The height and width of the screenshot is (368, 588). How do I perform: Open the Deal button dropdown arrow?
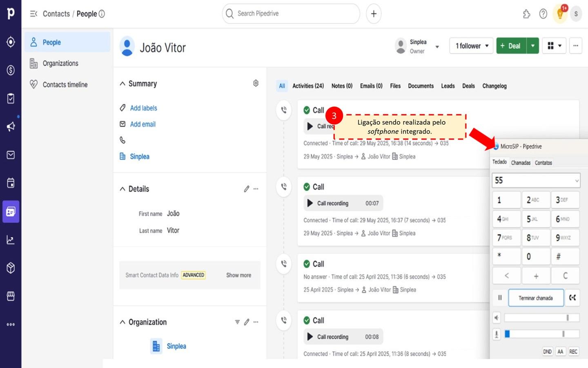pyautogui.click(x=533, y=46)
